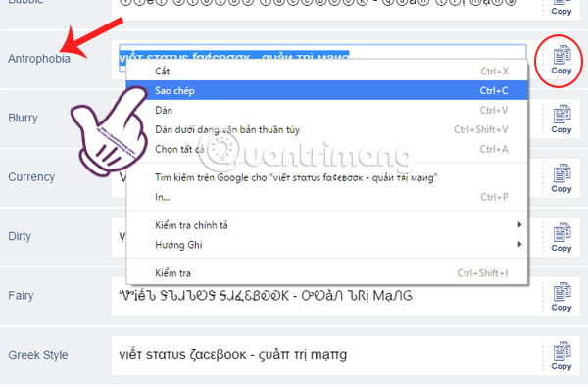The image size is (588, 387).
Task: Click the Copy icon for Dirty row
Action: [562, 238]
